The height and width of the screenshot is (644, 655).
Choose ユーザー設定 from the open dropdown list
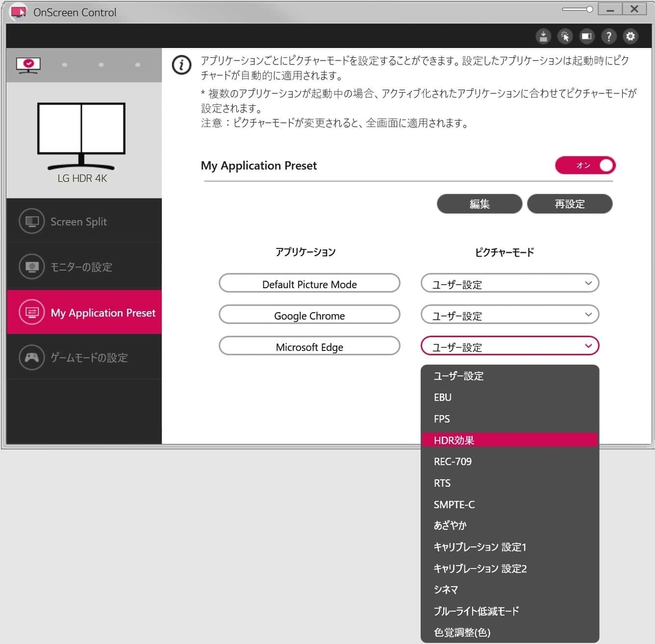point(510,376)
